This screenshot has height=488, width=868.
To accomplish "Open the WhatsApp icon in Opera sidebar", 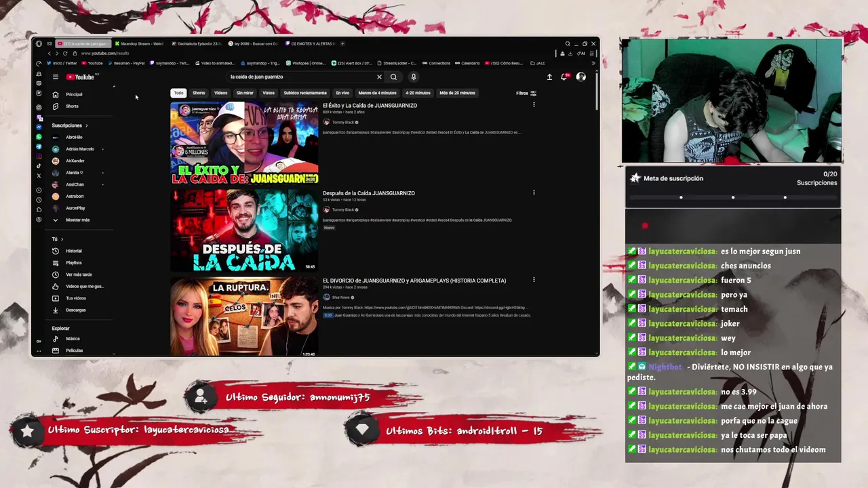I will pos(39,137).
